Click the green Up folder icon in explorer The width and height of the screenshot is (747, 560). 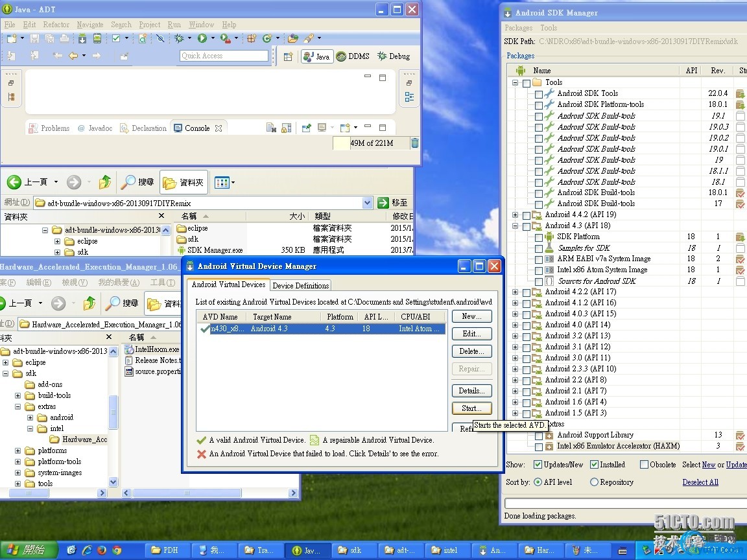[104, 182]
